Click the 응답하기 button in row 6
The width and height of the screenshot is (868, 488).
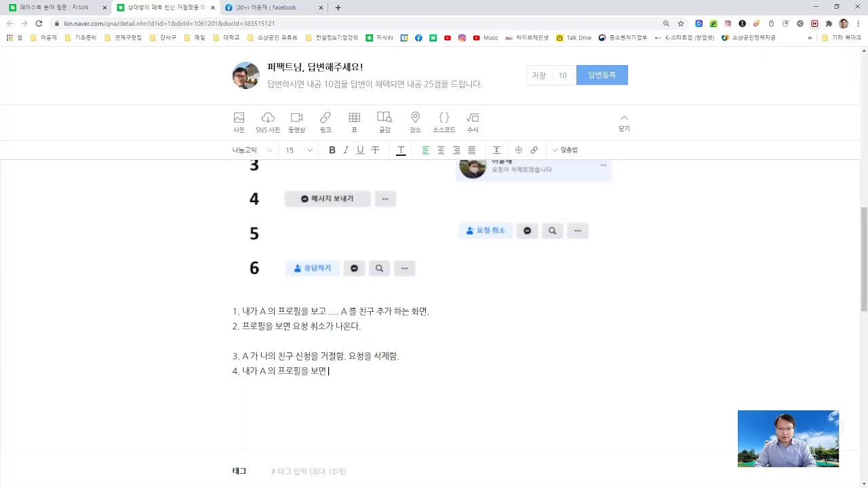(x=313, y=268)
